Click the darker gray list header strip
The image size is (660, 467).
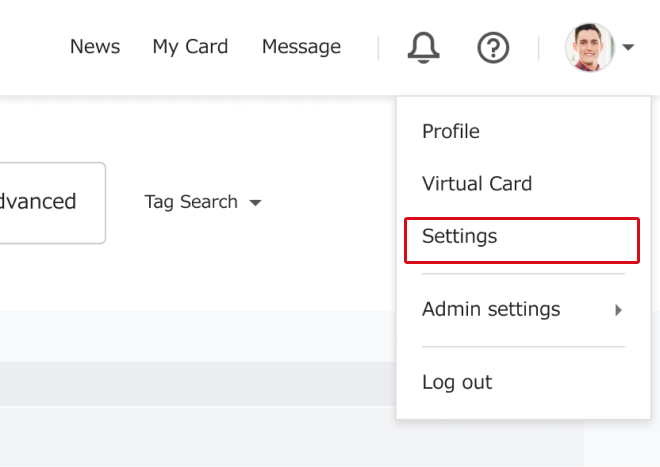[198, 384]
